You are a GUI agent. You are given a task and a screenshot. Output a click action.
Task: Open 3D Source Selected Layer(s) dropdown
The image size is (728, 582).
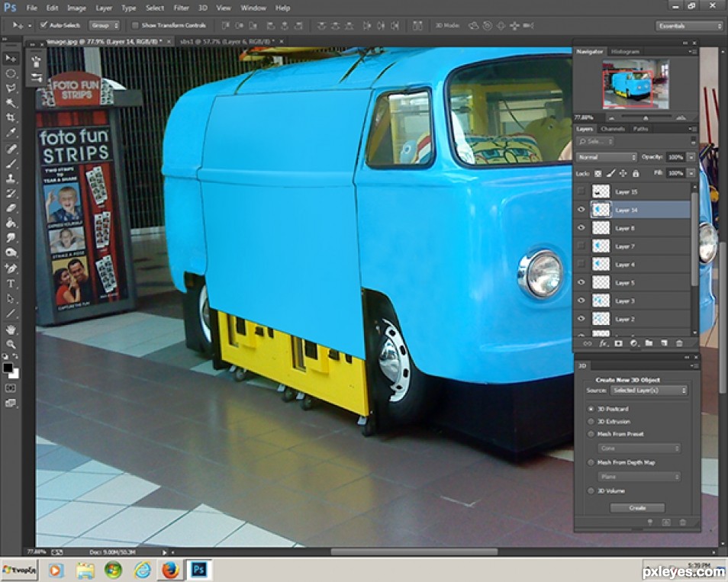649,391
